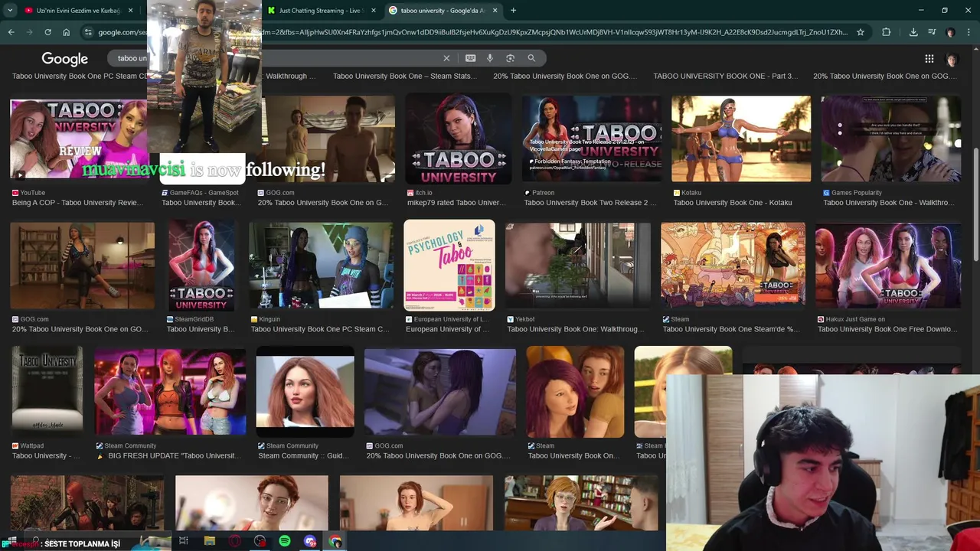Open 'Taboo University Book One - Kotaku' link
Viewport: 980px width, 551px height.
(733, 203)
